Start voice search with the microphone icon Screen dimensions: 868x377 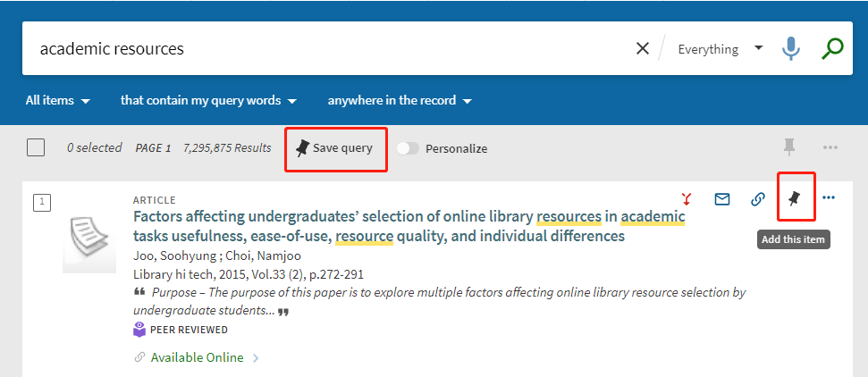[790, 49]
